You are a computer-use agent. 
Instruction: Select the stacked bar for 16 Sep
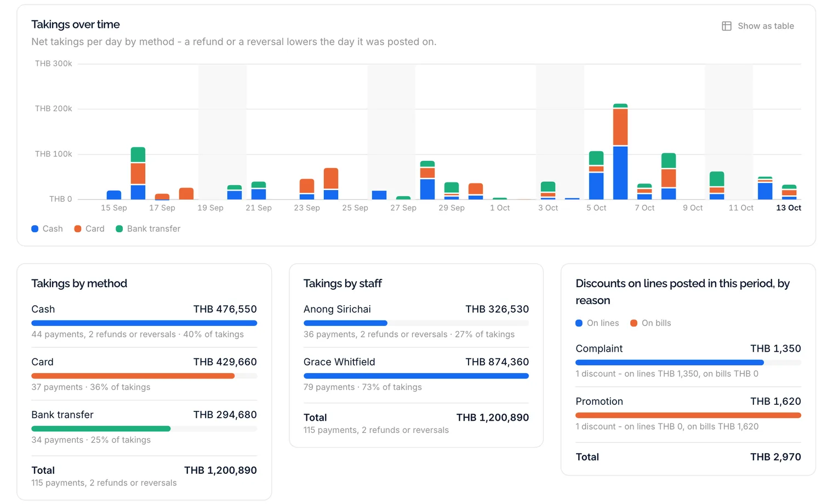[x=138, y=173]
